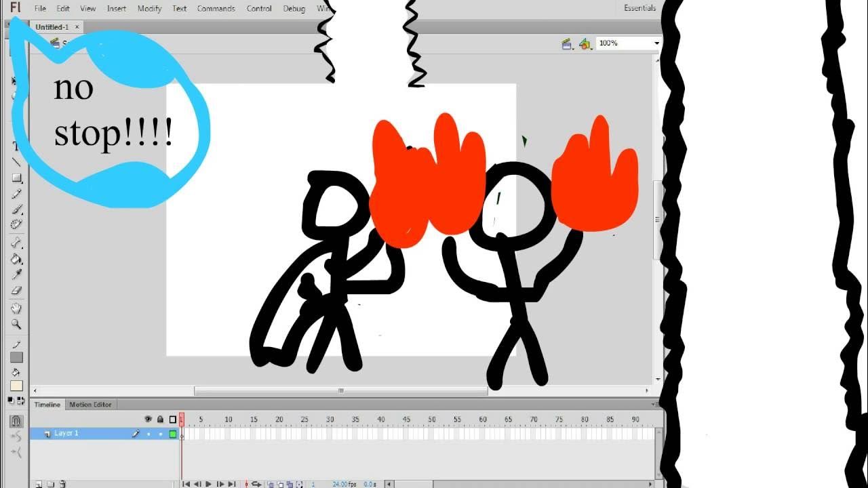Toggle Snap to Objects magnet option
Viewport: 868px width, 488px height.
pos(16,421)
